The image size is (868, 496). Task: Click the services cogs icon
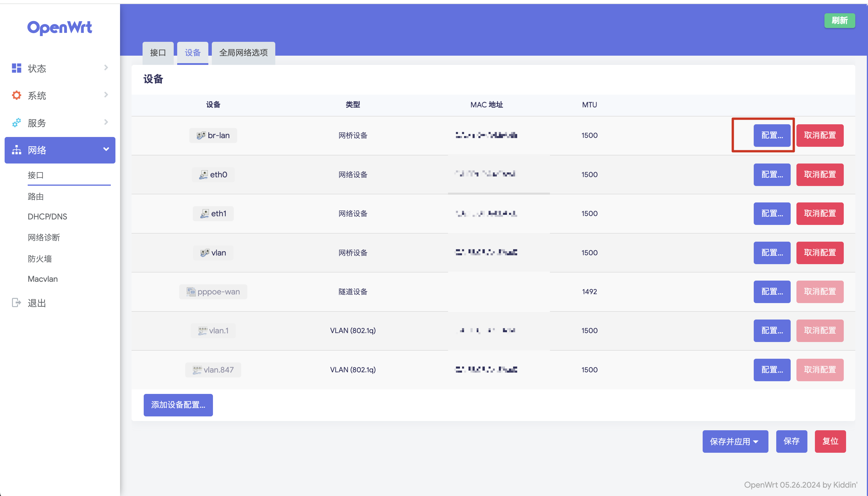click(x=16, y=123)
